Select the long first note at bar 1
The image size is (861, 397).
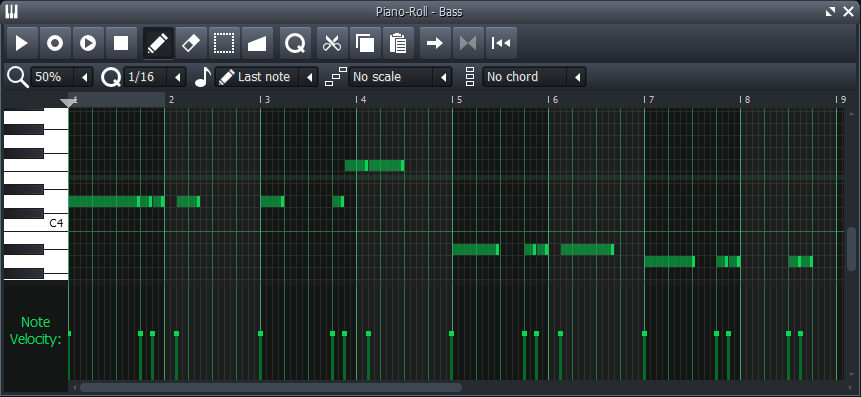104,202
